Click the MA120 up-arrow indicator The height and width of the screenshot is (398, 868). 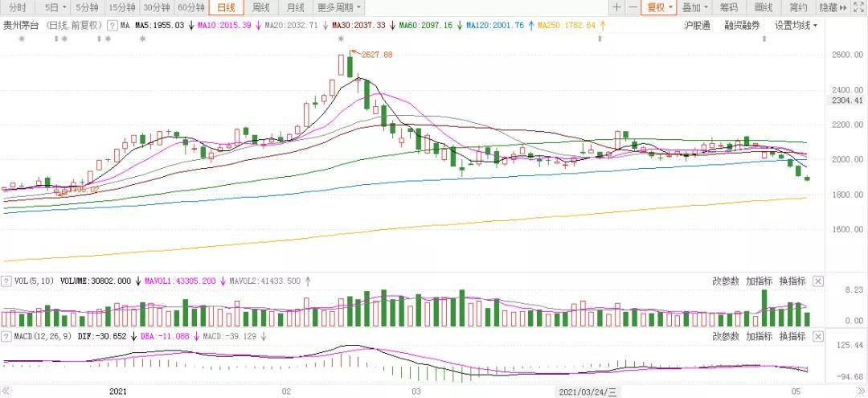point(531,26)
